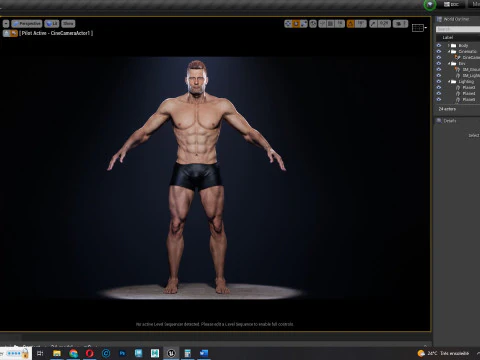Open Google Chrome from the taskbar
This screenshot has height=360, width=480.
[x=73, y=353]
